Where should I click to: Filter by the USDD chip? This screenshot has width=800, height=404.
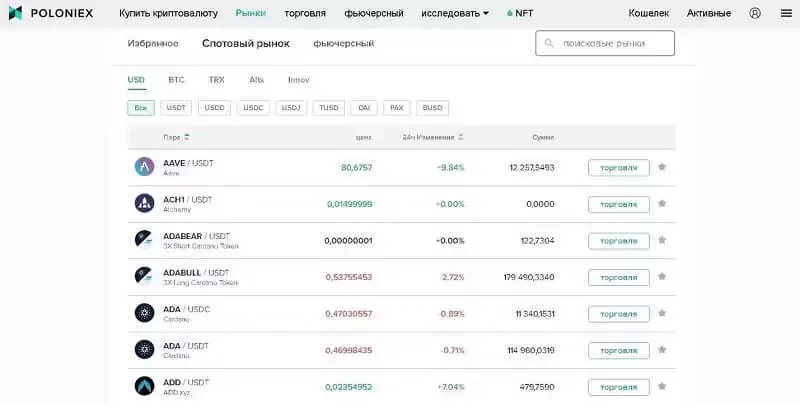pos(214,108)
